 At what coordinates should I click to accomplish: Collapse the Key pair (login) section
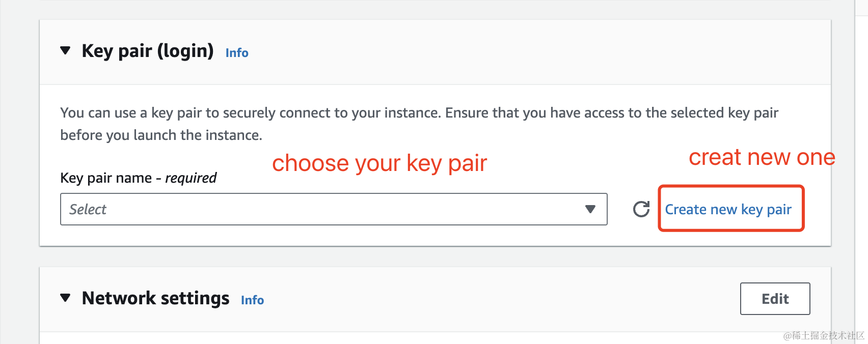pyautogui.click(x=65, y=50)
